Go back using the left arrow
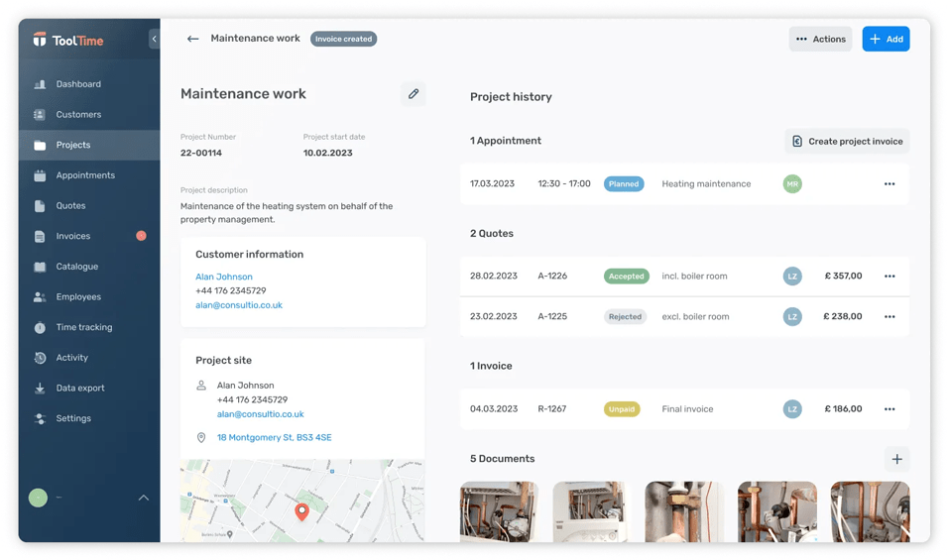 (x=192, y=39)
